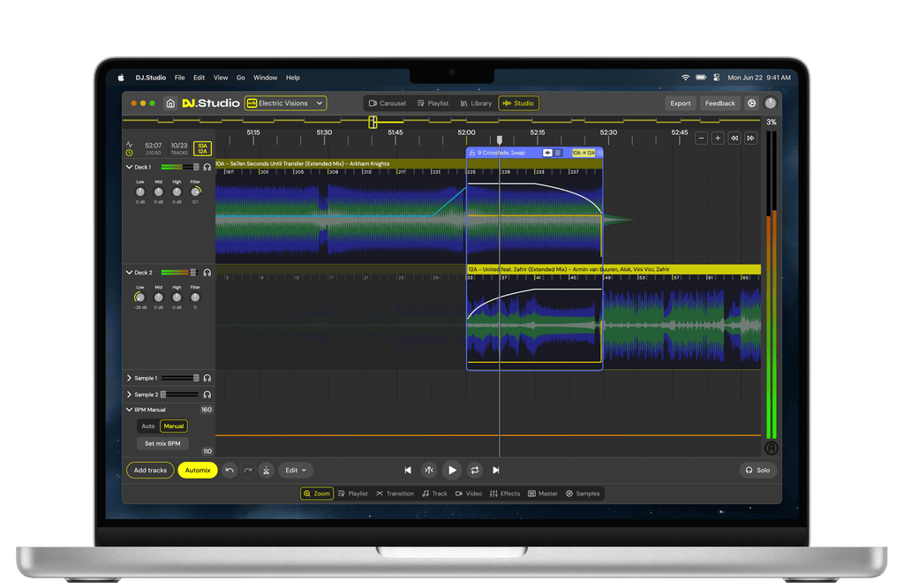Click the Home icon in the toolbar

click(170, 103)
